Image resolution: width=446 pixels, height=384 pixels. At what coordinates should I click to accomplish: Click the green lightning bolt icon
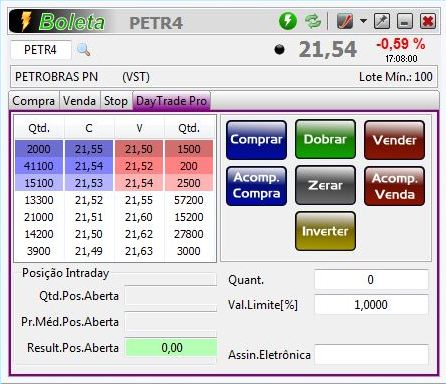pyautogui.click(x=288, y=21)
